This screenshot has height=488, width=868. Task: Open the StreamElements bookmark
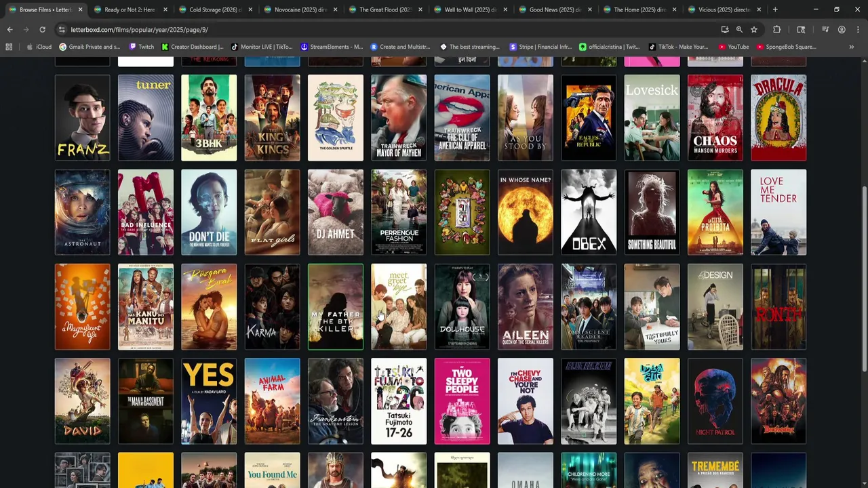pyautogui.click(x=332, y=47)
